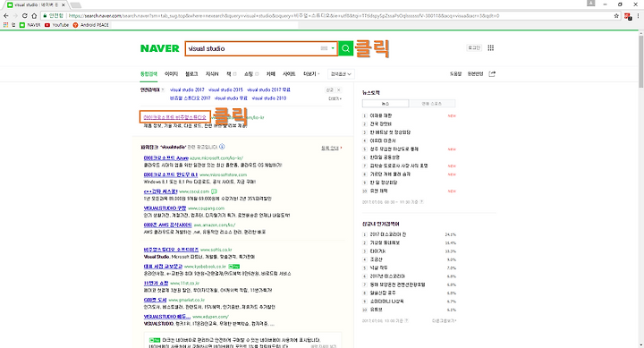Select the first tab in the news topics panel
This screenshot has height=348, width=644.
(x=386, y=104)
